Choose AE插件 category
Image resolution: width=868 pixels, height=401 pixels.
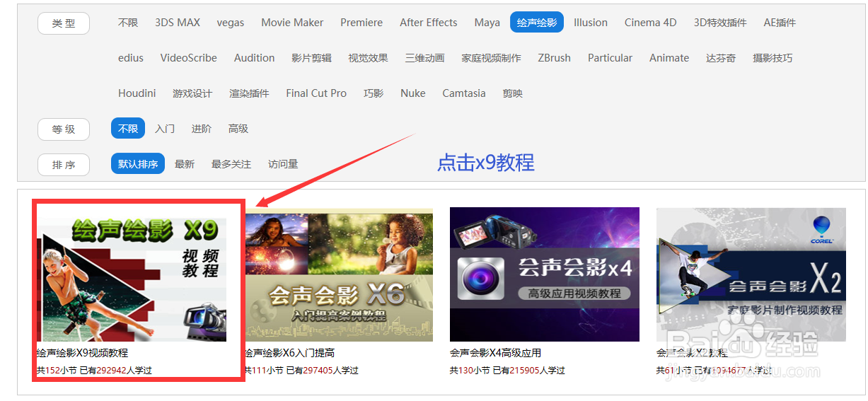pyautogui.click(x=780, y=23)
